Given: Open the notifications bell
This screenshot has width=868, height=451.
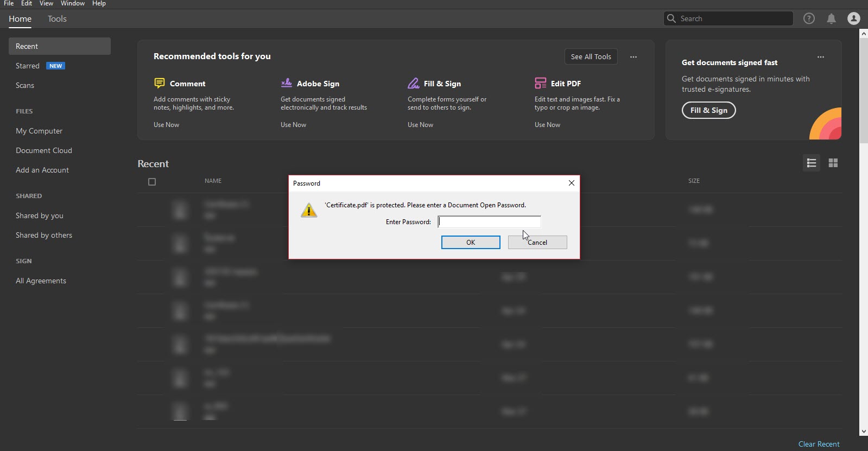Looking at the screenshot, I should (831, 19).
